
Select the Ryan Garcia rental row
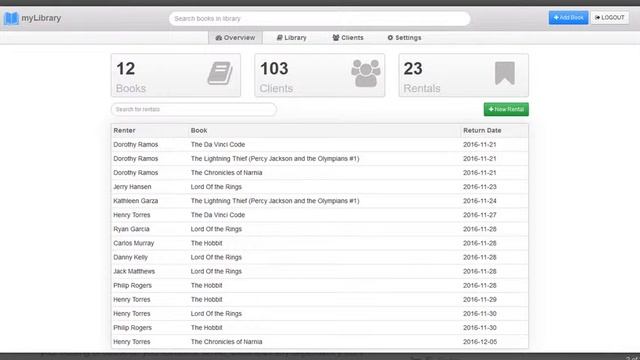(320, 229)
